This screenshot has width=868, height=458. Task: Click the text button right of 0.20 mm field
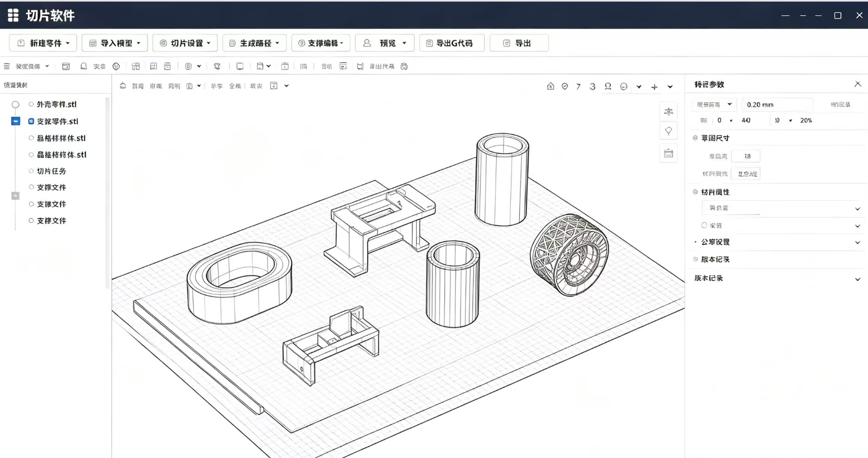840,105
